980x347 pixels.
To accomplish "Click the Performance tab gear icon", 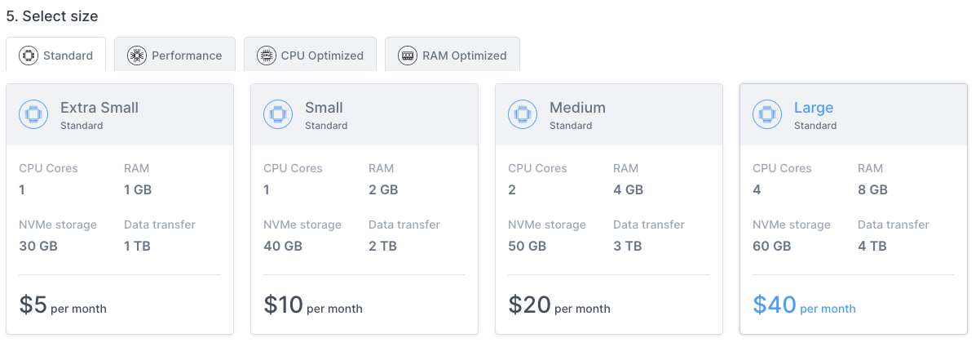I will 137,56.
